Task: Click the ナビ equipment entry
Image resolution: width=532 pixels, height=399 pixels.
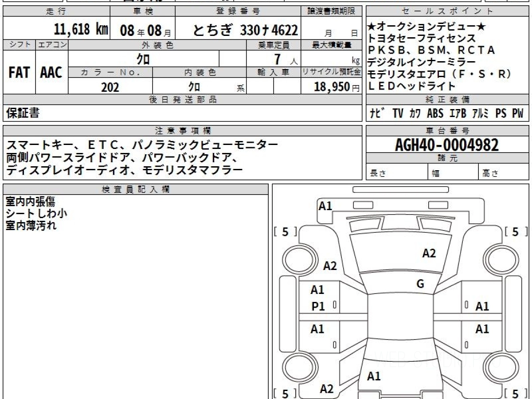Action: [378, 113]
